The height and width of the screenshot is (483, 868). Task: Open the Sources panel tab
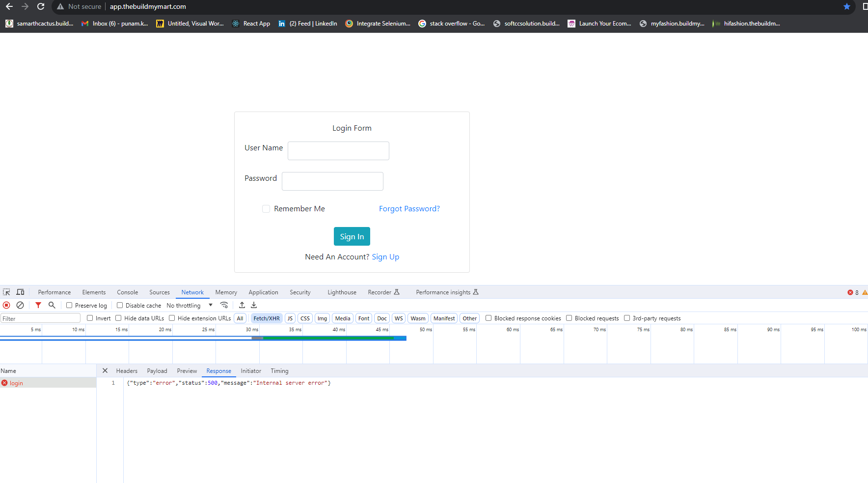(160, 292)
